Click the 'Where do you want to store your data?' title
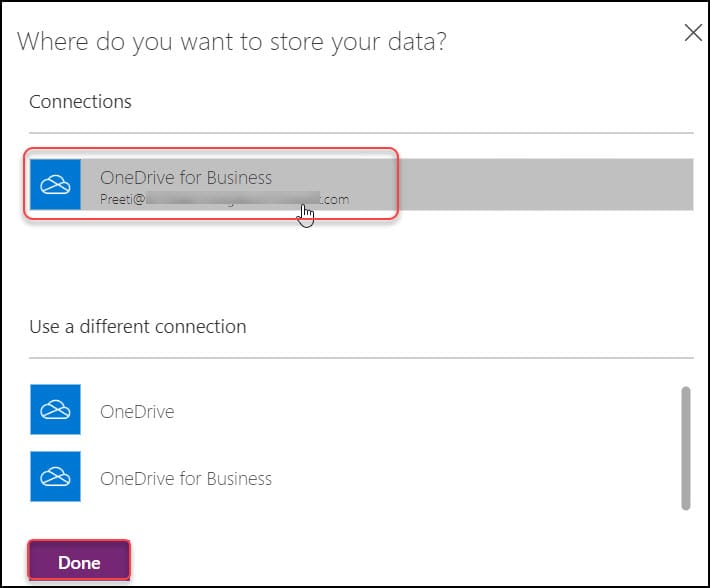This screenshot has width=710, height=588. (232, 42)
